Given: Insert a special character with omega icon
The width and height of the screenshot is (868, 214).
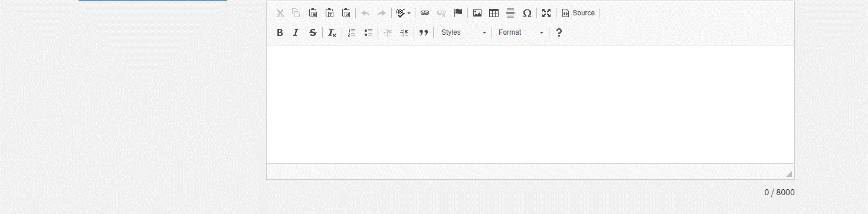Looking at the screenshot, I should 527,13.
